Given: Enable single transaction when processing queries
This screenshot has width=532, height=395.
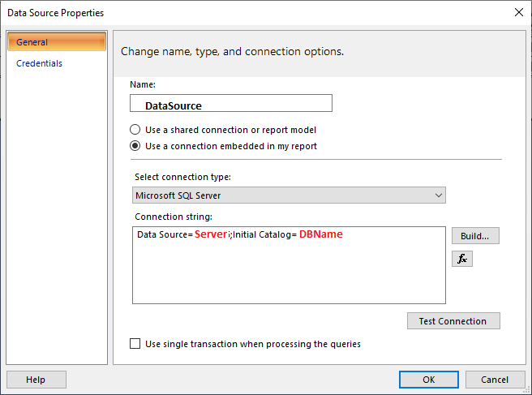Looking at the screenshot, I should 135,344.
